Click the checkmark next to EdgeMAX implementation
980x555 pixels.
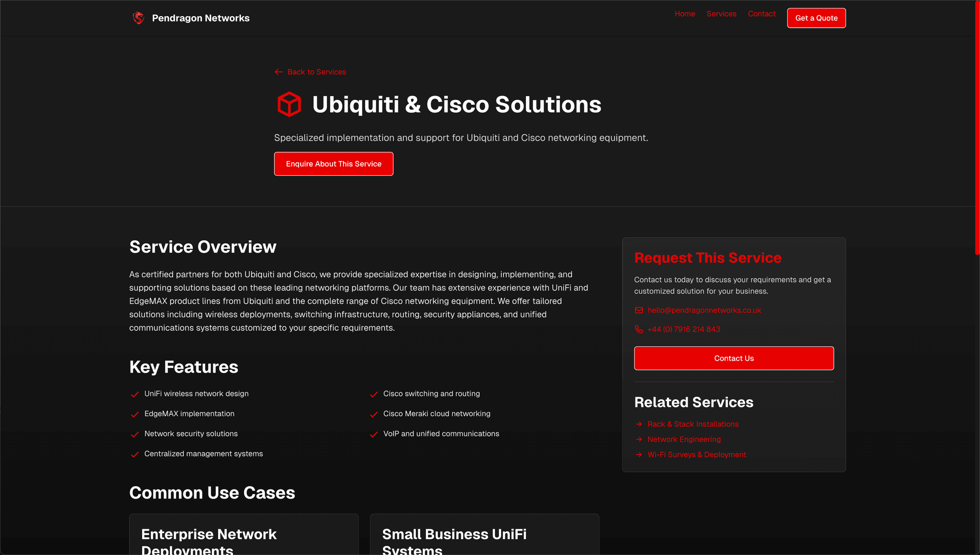[x=135, y=414]
